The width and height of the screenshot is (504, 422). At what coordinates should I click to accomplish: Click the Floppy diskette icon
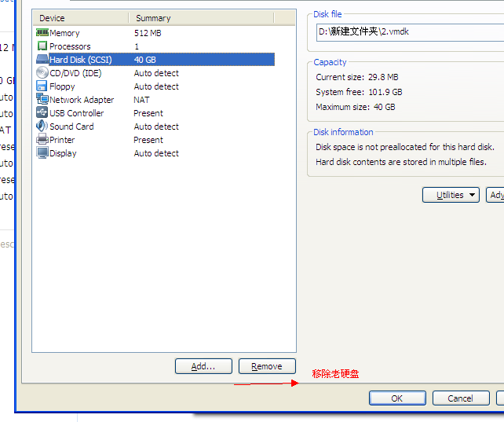[x=42, y=86]
